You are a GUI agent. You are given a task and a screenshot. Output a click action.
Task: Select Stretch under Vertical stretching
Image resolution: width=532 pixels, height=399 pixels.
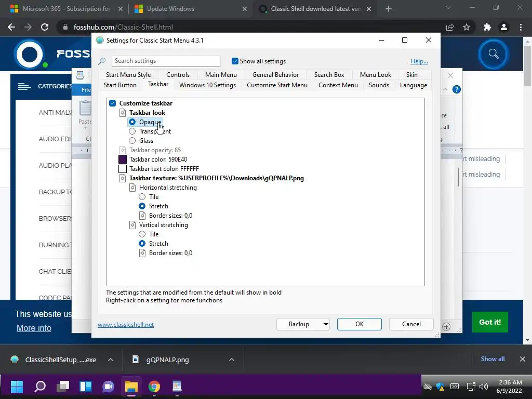(142, 244)
